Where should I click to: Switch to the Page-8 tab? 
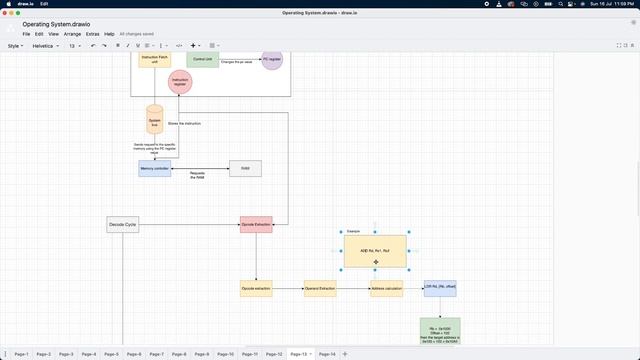click(179, 354)
